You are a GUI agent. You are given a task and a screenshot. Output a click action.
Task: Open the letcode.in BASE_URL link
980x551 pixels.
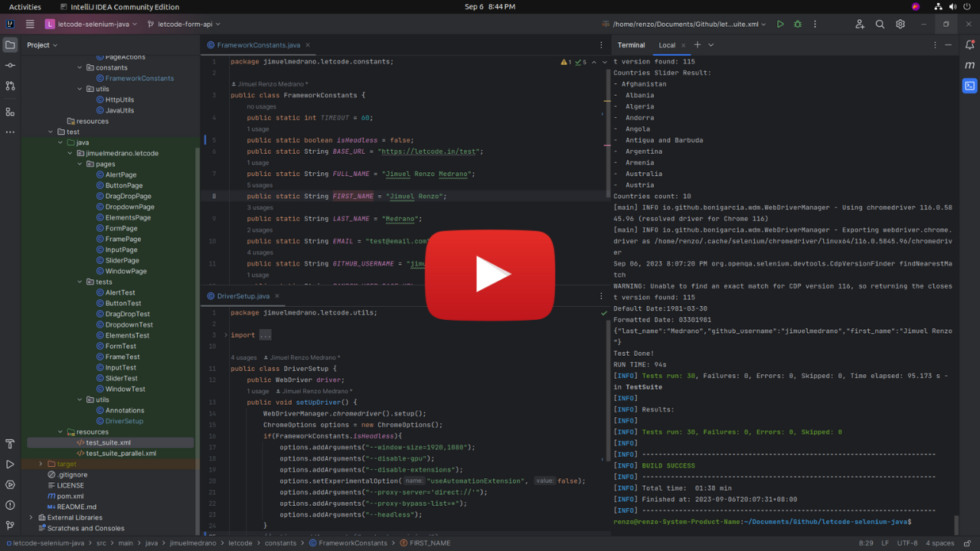click(x=429, y=152)
